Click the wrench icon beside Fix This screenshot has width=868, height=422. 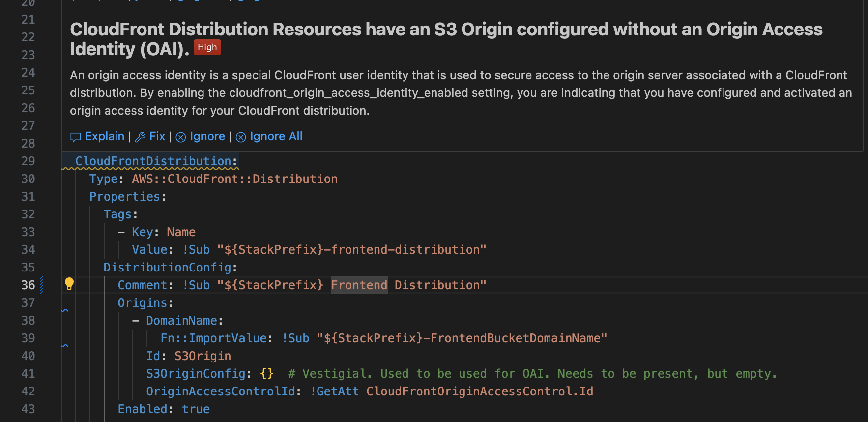pyautogui.click(x=141, y=136)
